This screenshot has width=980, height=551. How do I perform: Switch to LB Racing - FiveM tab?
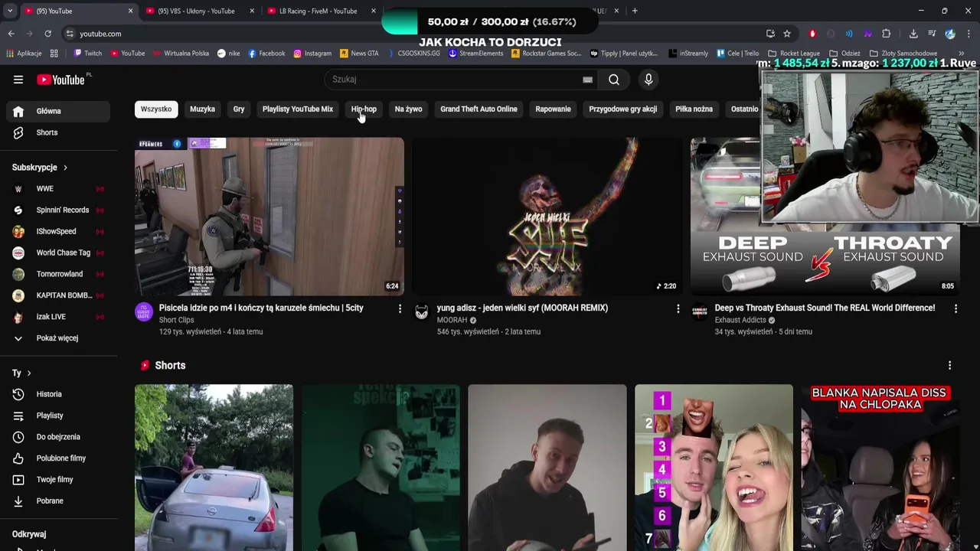click(x=318, y=11)
